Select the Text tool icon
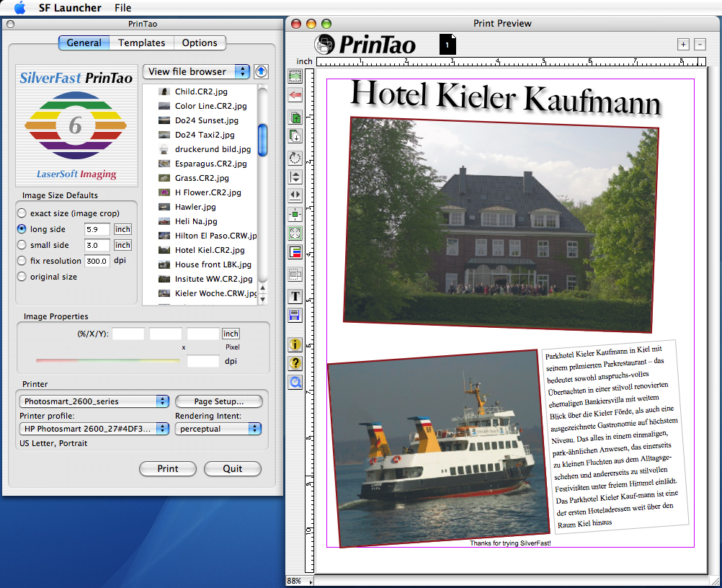This screenshot has width=722, height=588. click(x=295, y=296)
